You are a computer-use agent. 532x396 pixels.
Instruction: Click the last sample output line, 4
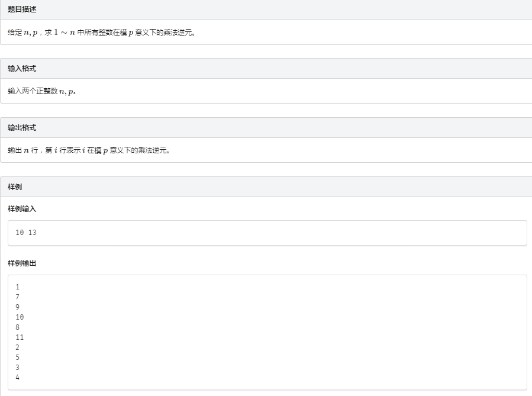(x=18, y=378)
